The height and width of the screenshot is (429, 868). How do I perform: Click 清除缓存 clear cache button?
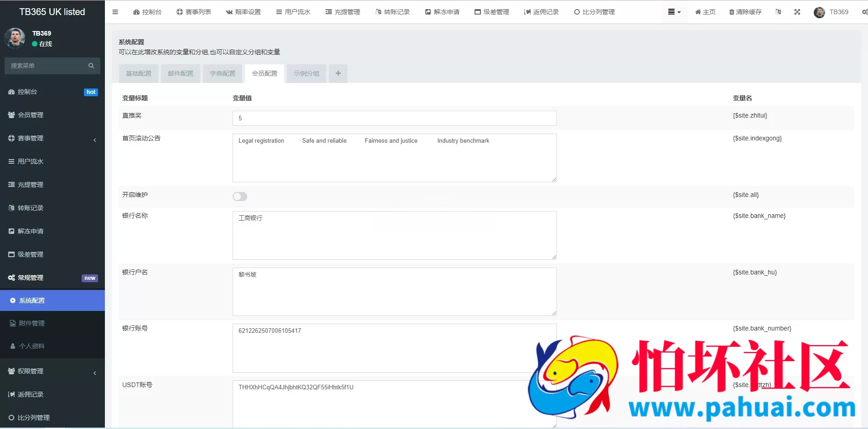click(745, 12)
